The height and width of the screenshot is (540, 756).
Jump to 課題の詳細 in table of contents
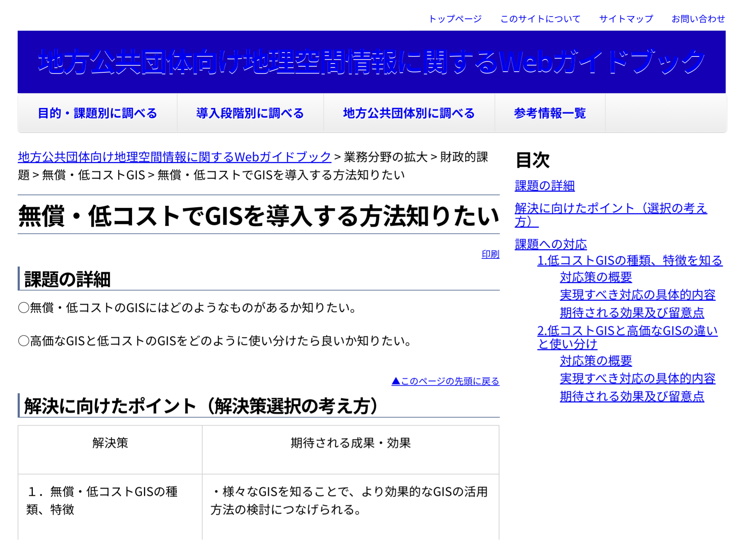click(544, 186)
